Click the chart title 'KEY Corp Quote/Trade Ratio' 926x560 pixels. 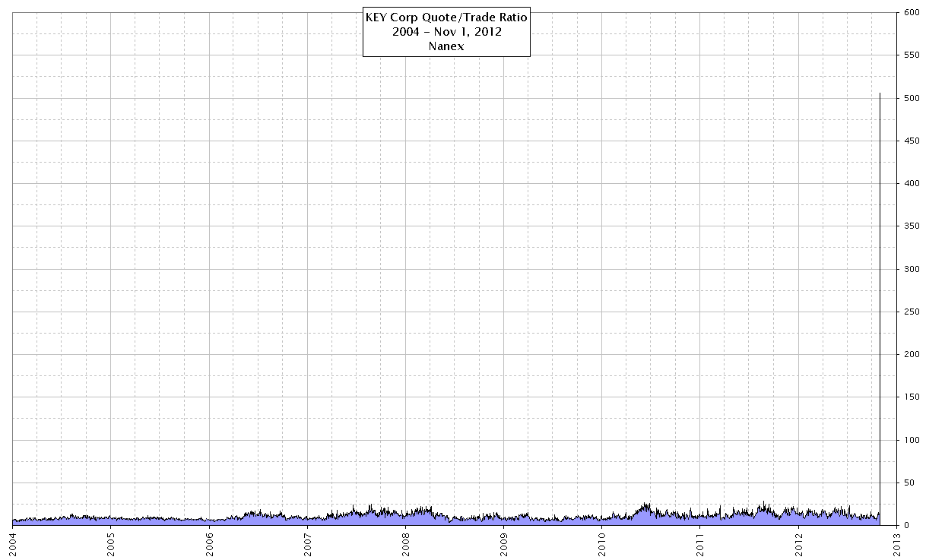click(x=446, y=17)
